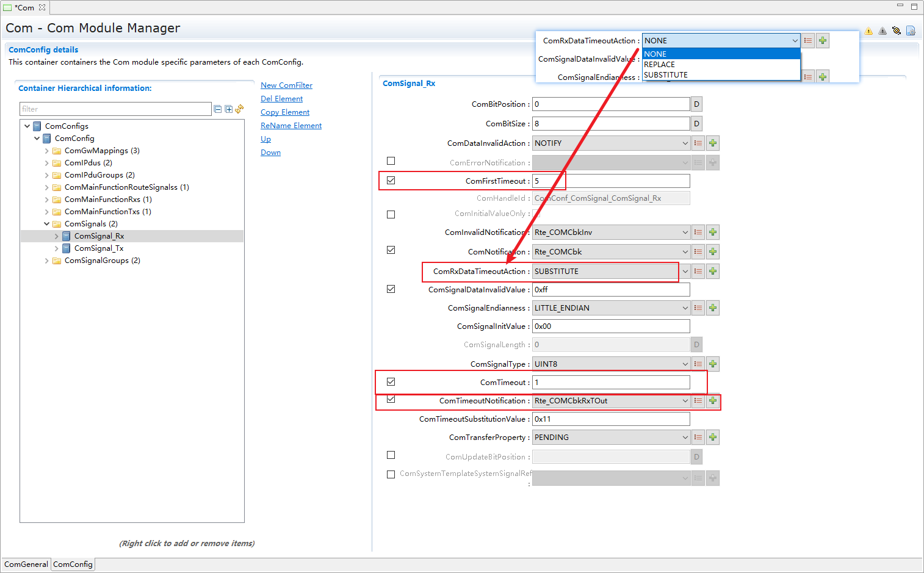Viewport: 924px width, 573px height.
Task: Expand the ComIPdus tree folder
Action: [x=47, y=163]
